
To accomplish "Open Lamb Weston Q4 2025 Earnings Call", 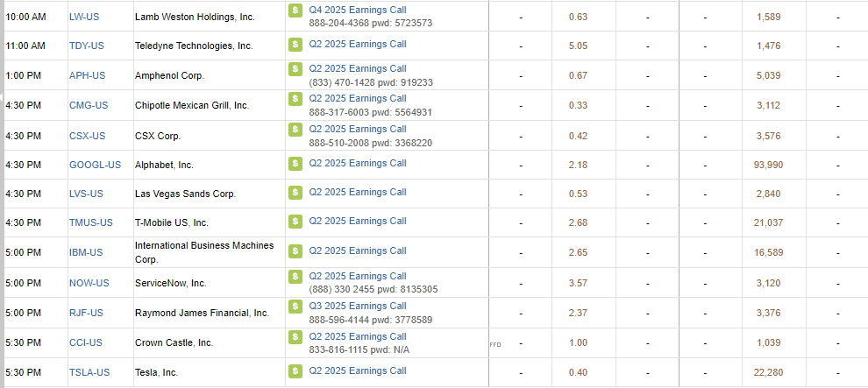I will point(358,10).
